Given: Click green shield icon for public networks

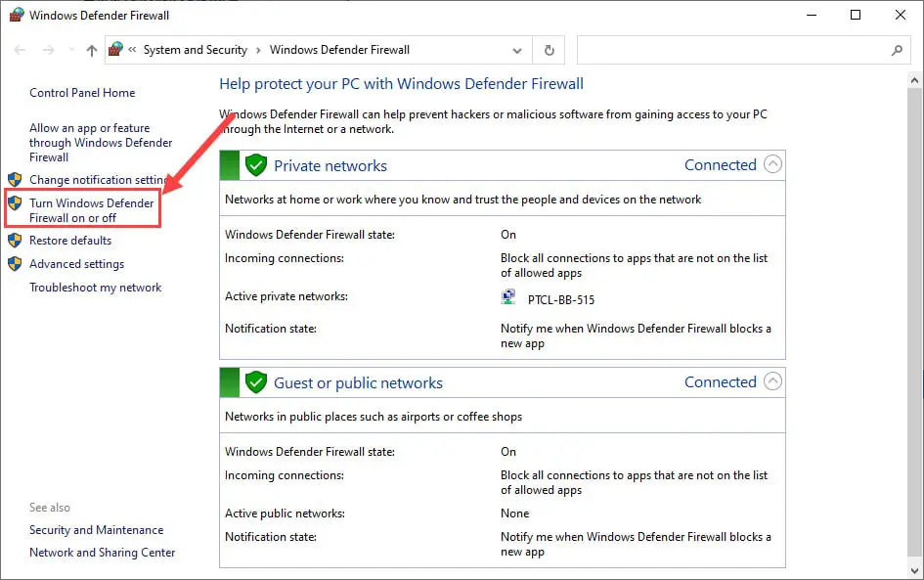Looking at the screenshot, I should pos(256,382).
